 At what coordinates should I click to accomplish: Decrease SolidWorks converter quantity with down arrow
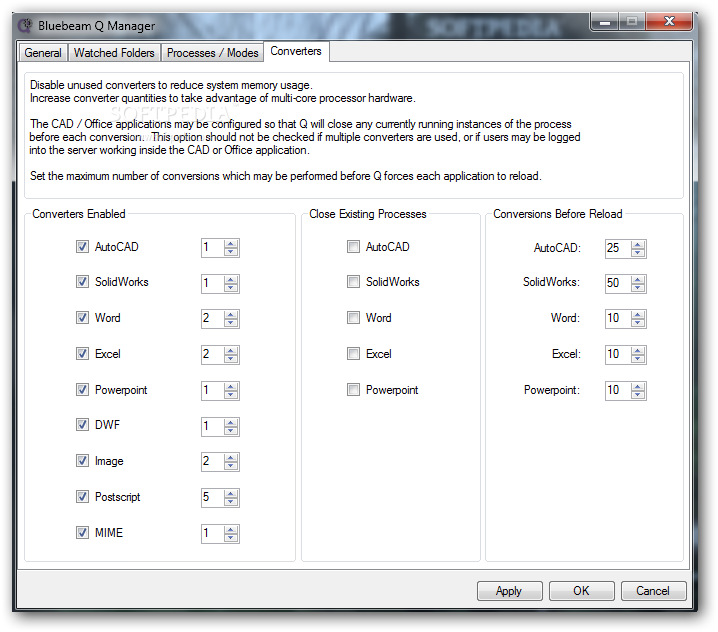(231, 288)
